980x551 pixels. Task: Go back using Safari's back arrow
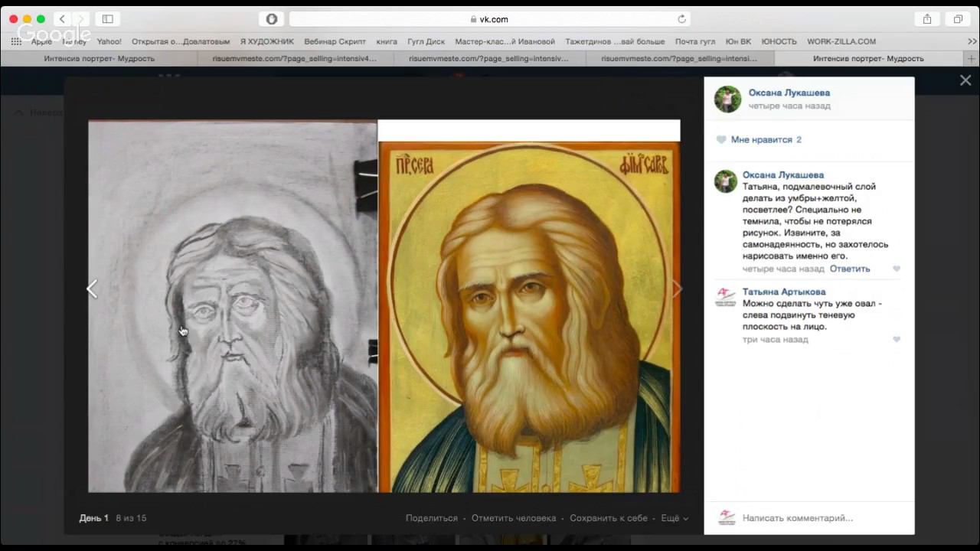(x=63, y=19)
